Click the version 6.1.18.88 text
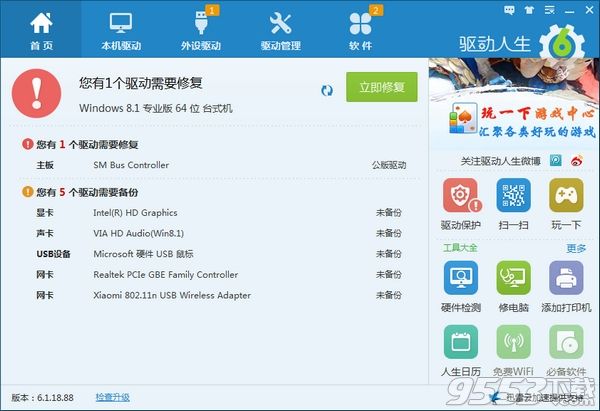 pos(42,397)
